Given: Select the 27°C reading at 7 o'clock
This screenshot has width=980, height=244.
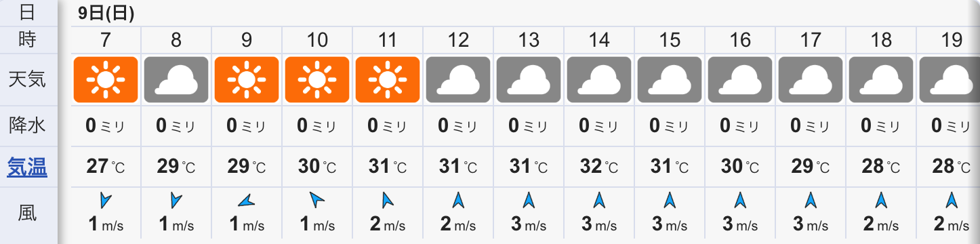Looking at the screenshot, I should (106, 166).
